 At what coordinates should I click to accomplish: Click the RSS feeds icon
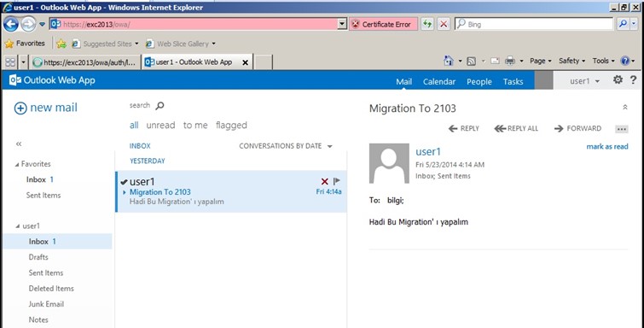(x=472, y=61)
